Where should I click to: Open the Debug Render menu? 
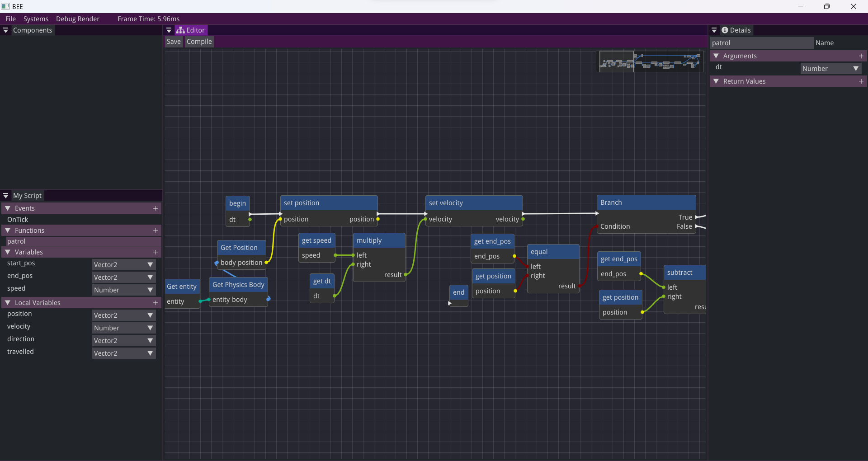tap(78, 19)
